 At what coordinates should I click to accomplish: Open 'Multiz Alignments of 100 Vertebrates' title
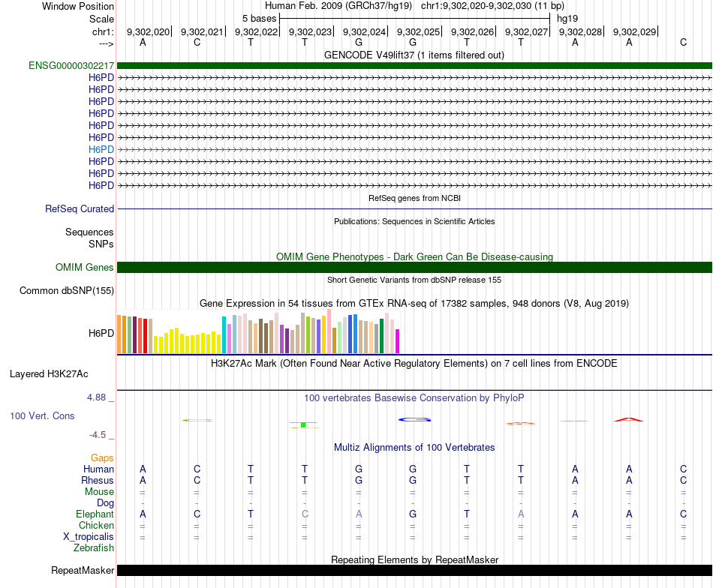tap(414, 448)
